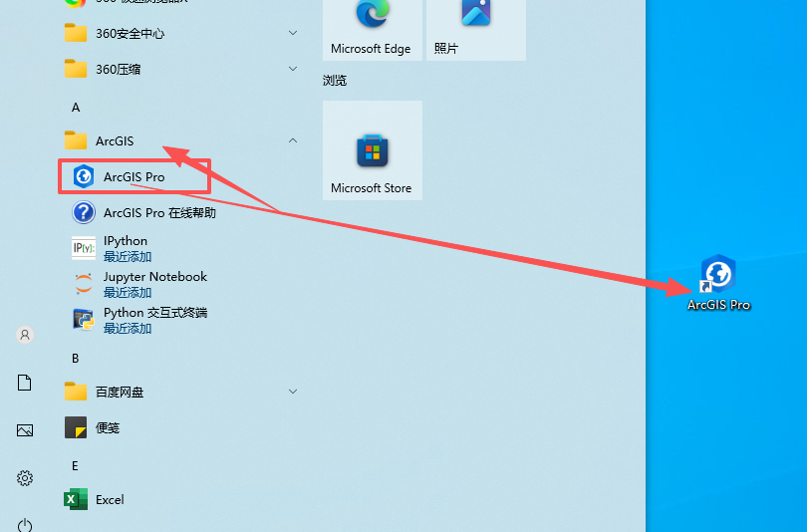Open the Microsoft Store tile
The width and height of the screenshot is (807, 532).
372,150
